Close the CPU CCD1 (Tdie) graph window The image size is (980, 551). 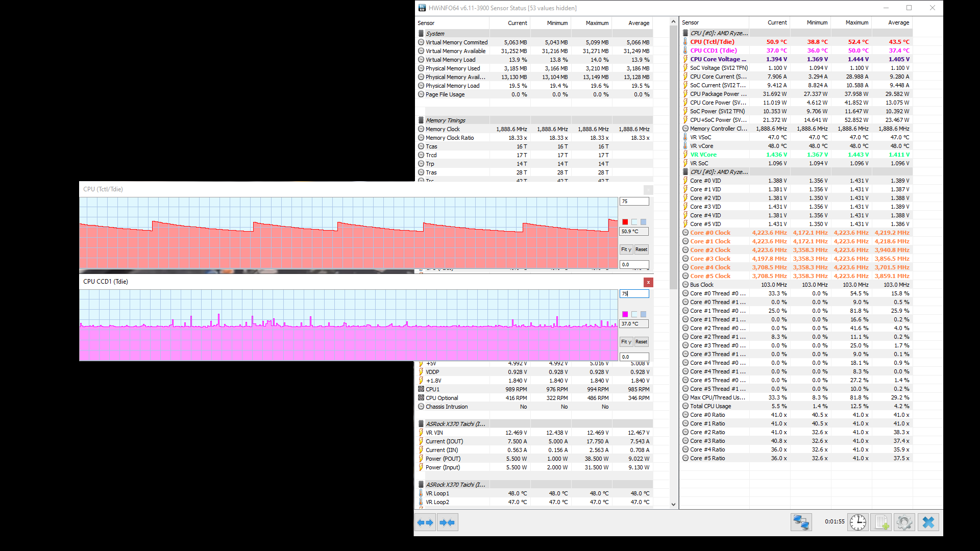click(x=648, y=282)
